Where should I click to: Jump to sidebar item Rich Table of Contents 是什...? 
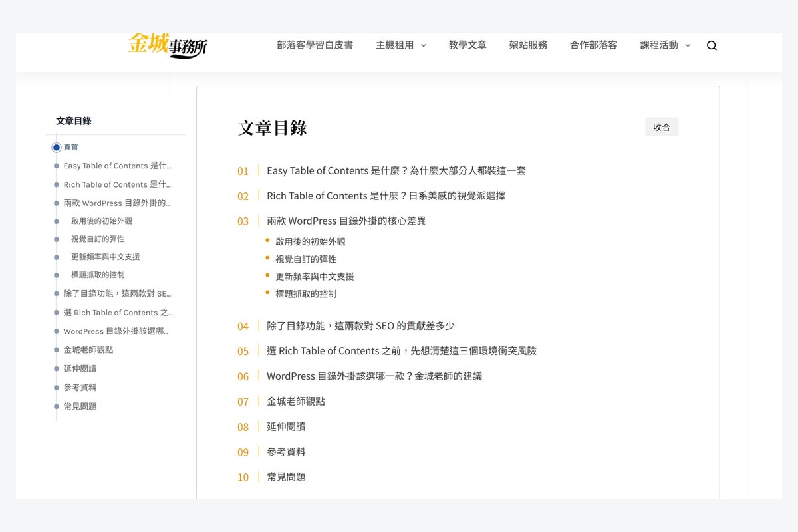click(117, 184)
